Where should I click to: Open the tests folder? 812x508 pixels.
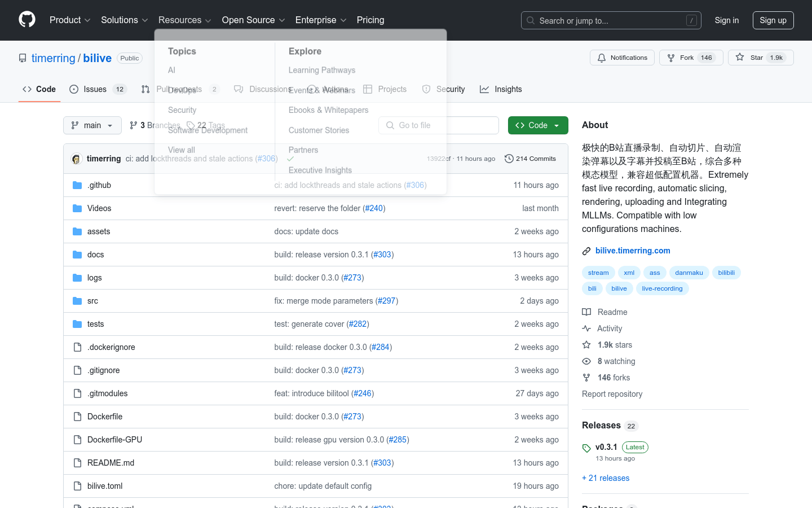96,324
